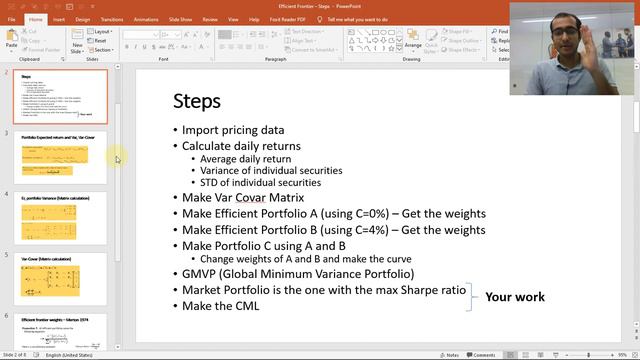Screen dimensions: 640x360
Task: Open the Shape Effects dropdown
Action: coord(461,50)
